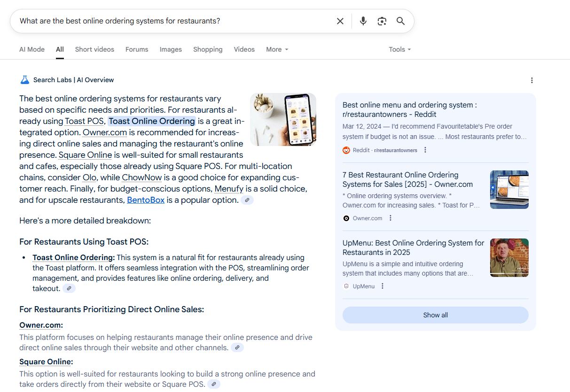Expand the Tools dropdown

pos(399,49)
